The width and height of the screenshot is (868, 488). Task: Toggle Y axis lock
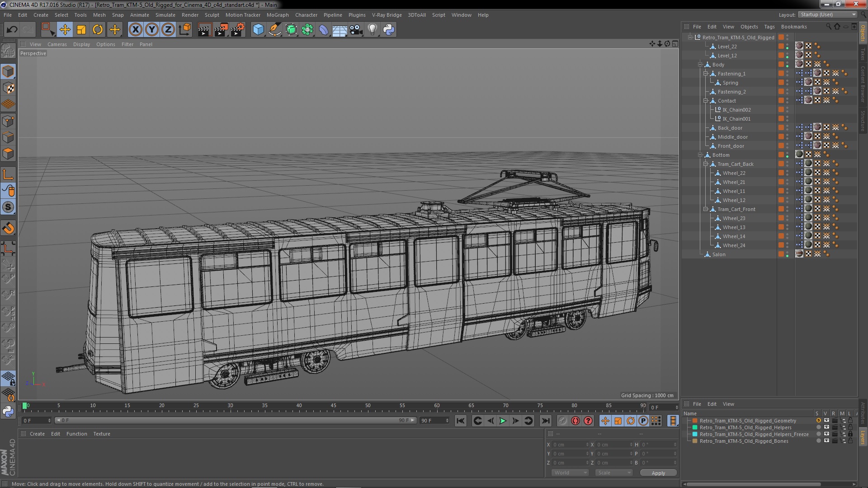(152, 30)
